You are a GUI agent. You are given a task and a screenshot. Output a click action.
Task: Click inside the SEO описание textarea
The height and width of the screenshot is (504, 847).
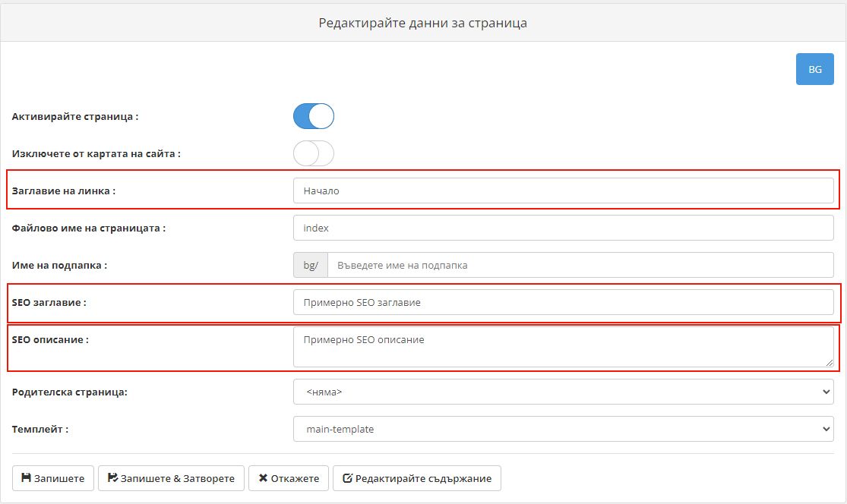(x=562, y=346)
